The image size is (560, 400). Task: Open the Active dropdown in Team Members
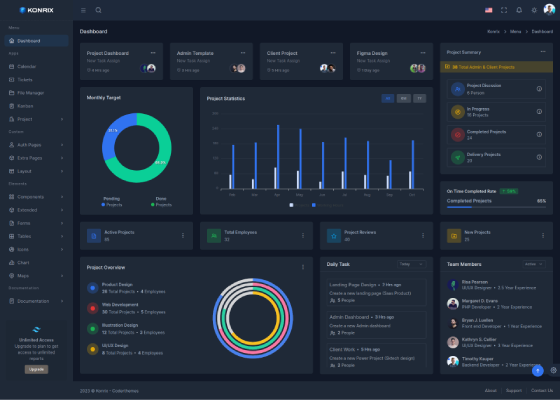pos(534,264)
